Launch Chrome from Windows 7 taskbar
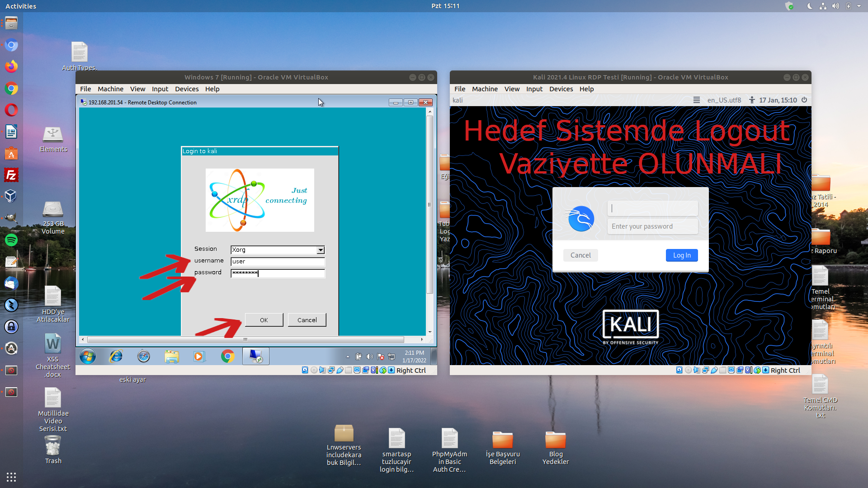868x488 pixels. tap(227, 357)
